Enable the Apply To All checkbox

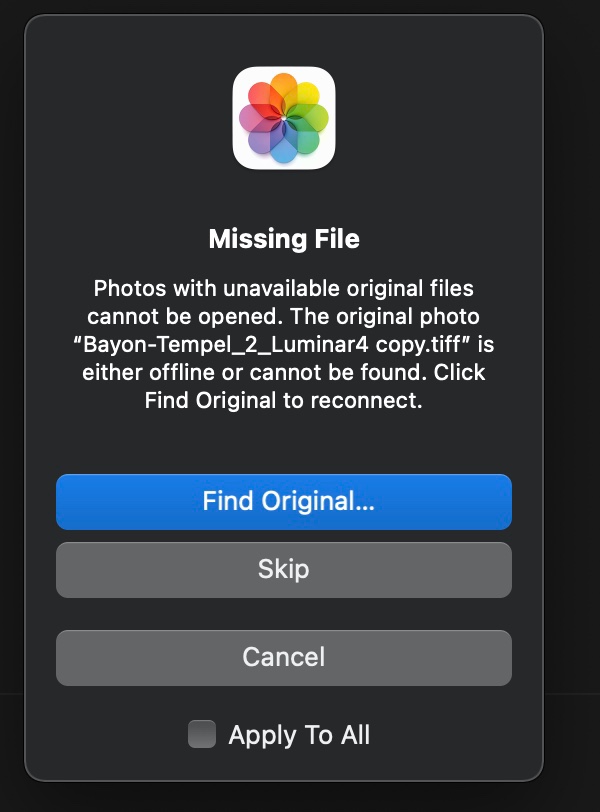point(202,735)
